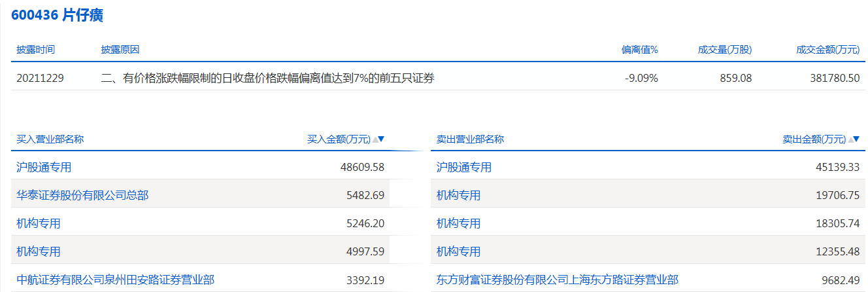Image resolution: width=868 pixels, height=292 pixels.
Task: Open sell-side 机构专用 with amount 18305.74
Action: click(458, 223)
